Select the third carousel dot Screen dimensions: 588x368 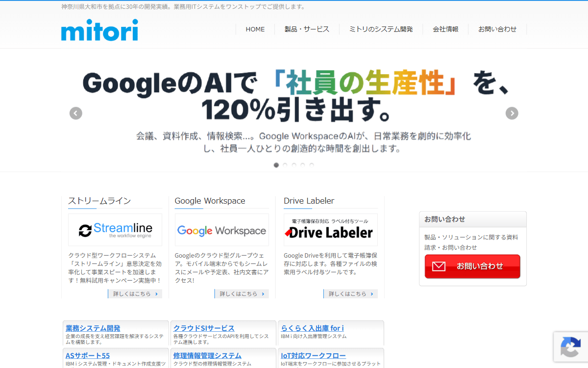294,165
